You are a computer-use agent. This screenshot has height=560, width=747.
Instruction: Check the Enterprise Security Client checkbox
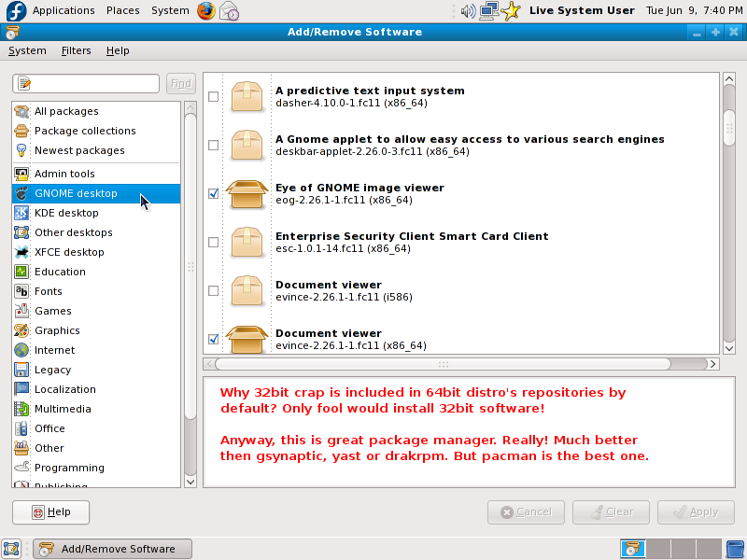tap(214, 243)
